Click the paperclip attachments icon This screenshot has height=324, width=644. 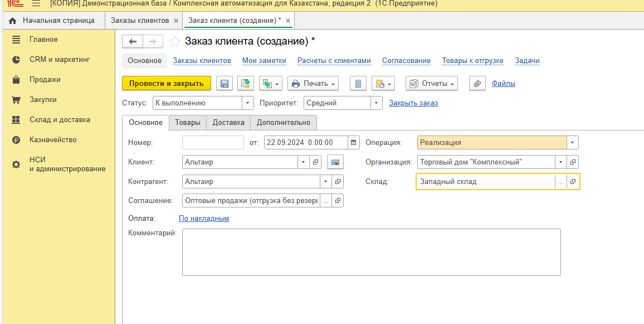tap(477, 84)
